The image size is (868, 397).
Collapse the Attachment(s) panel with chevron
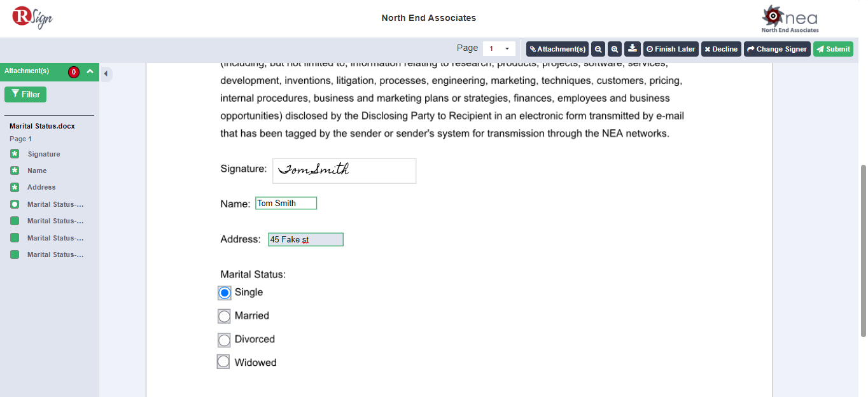point(90,71)
